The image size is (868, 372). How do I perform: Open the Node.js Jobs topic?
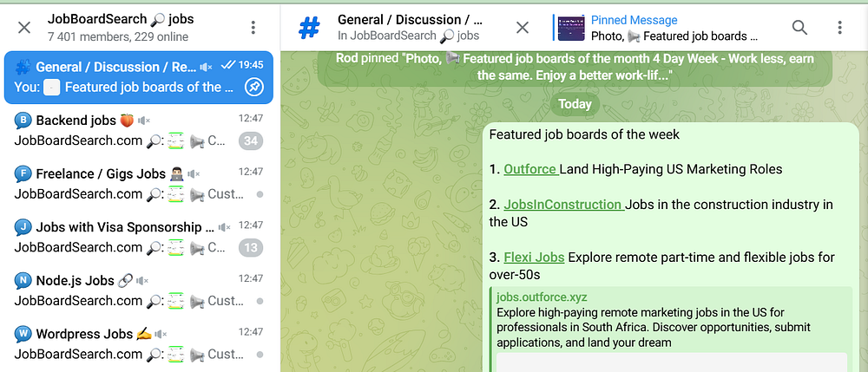click(138, 290)
